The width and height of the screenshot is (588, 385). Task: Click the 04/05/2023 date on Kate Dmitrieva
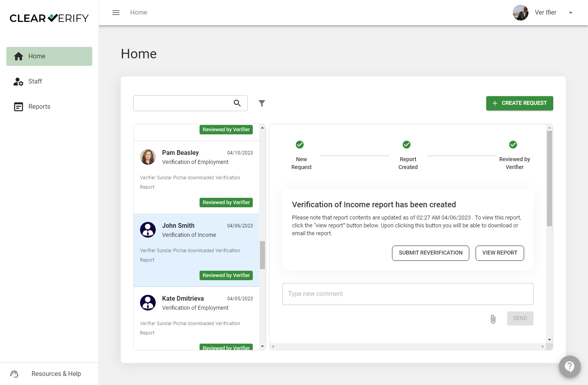240,299
